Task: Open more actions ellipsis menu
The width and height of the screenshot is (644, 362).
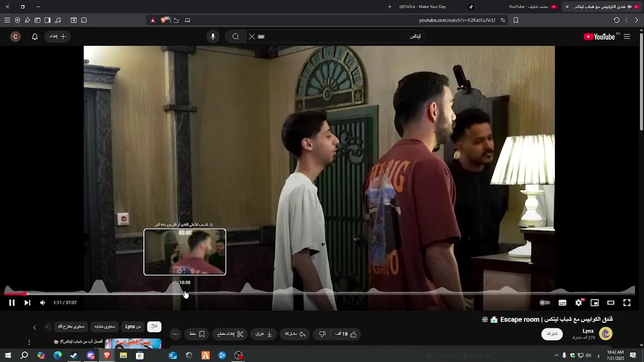Action: (x=175, y=334)
